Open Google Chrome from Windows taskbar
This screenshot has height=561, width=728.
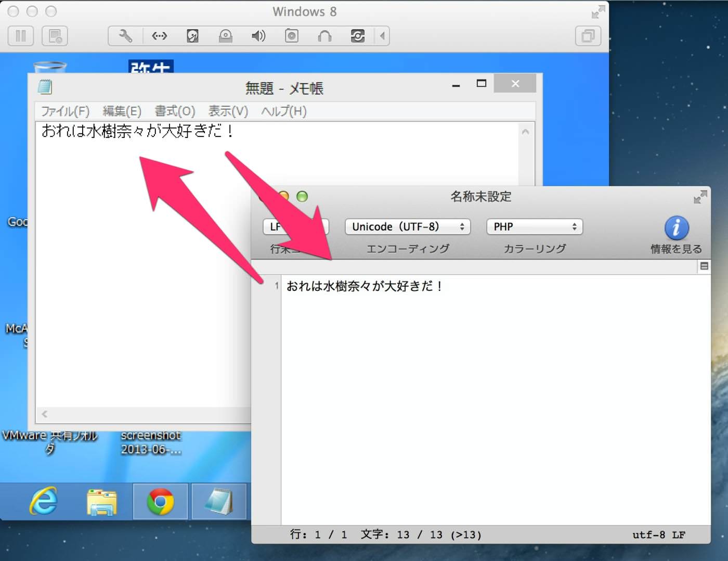160,502
